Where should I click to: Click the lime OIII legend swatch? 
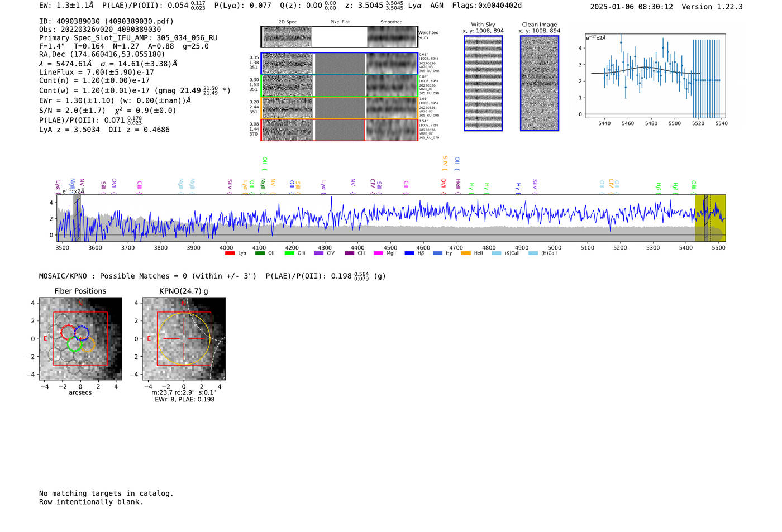289,253
